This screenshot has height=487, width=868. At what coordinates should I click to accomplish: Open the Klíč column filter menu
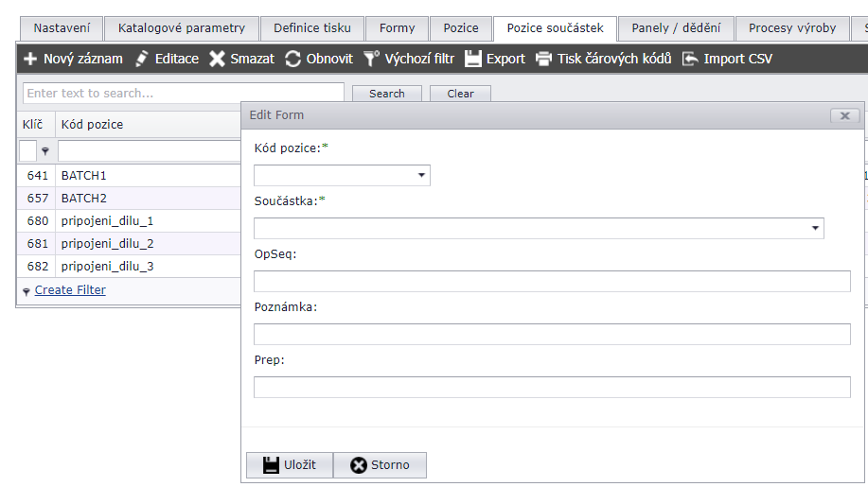point(44,151)
